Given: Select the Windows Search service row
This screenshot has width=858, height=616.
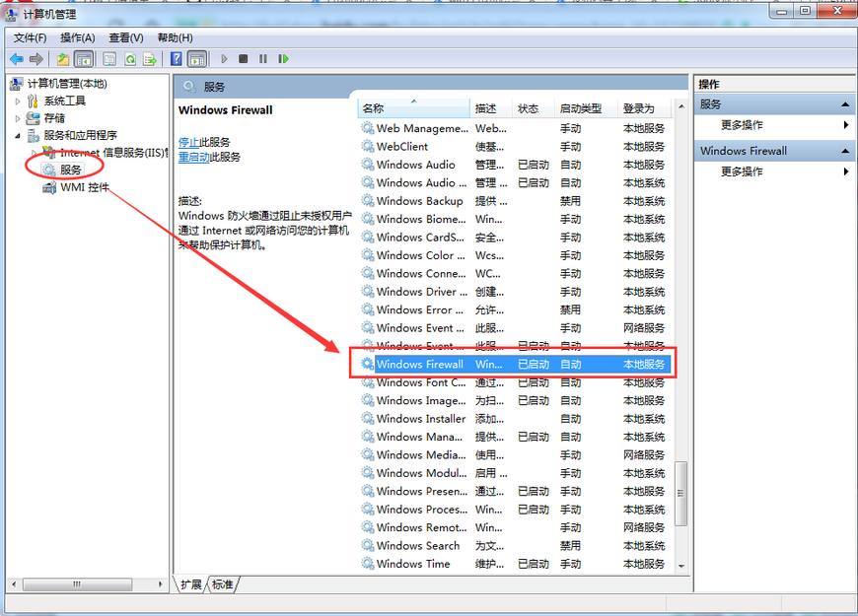Looking at the screenshot, I should coord(515,546).
